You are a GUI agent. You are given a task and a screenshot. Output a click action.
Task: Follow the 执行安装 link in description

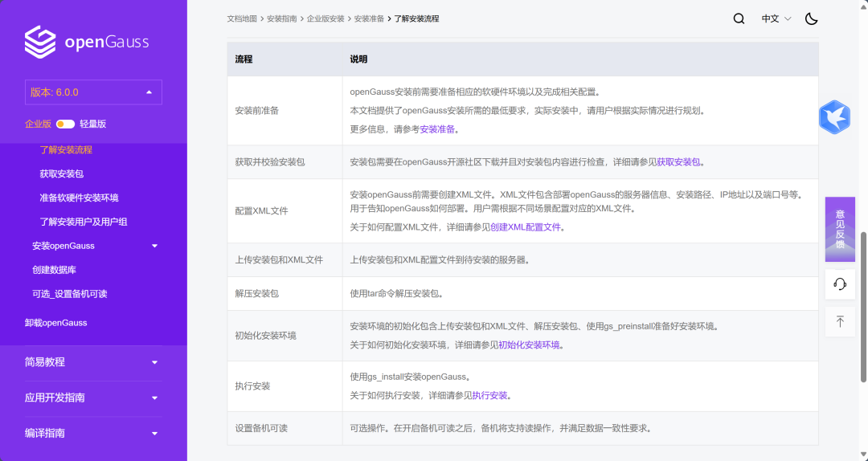(x=490, y=396)
